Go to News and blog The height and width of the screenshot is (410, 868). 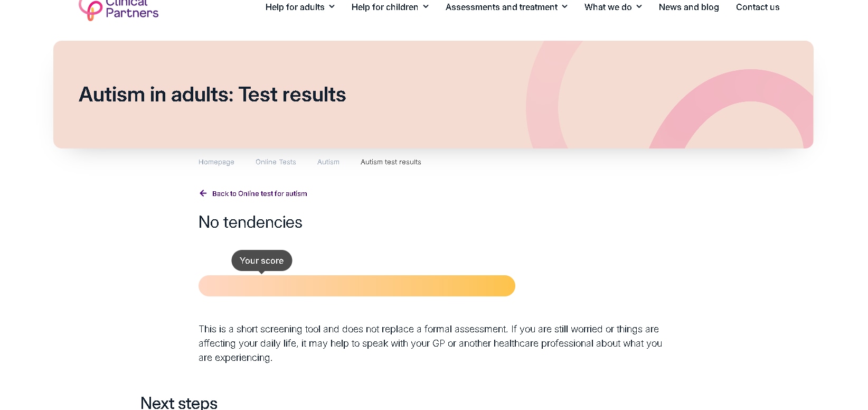tap(688, 7)
